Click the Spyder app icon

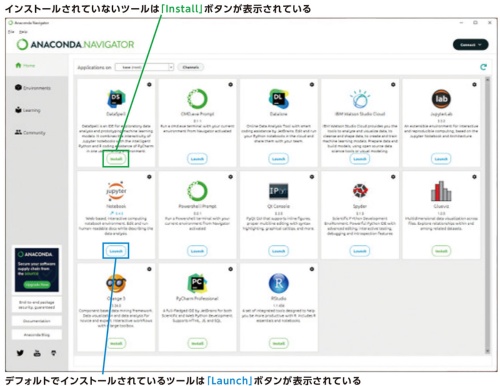pyautogui.click(x=360, y=191)
